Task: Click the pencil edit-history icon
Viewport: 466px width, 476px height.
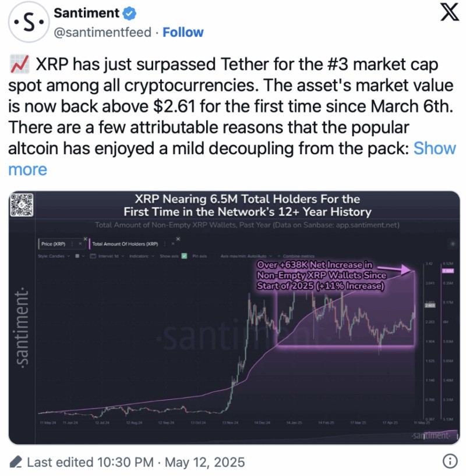Action: 16,463
